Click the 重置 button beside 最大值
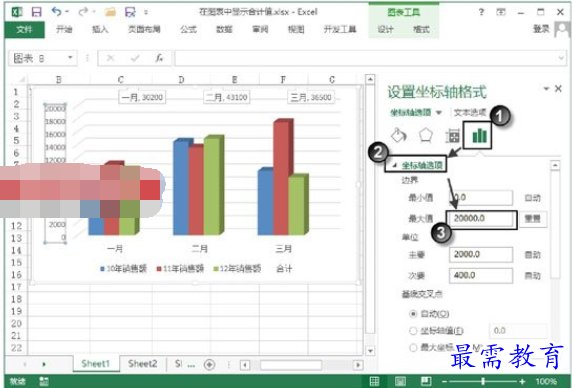Viewport: 572px width, 388px height. pos(533,219)
